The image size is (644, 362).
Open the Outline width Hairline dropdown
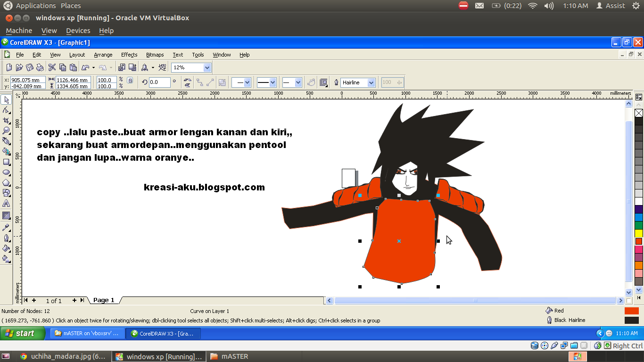point(371,82)
